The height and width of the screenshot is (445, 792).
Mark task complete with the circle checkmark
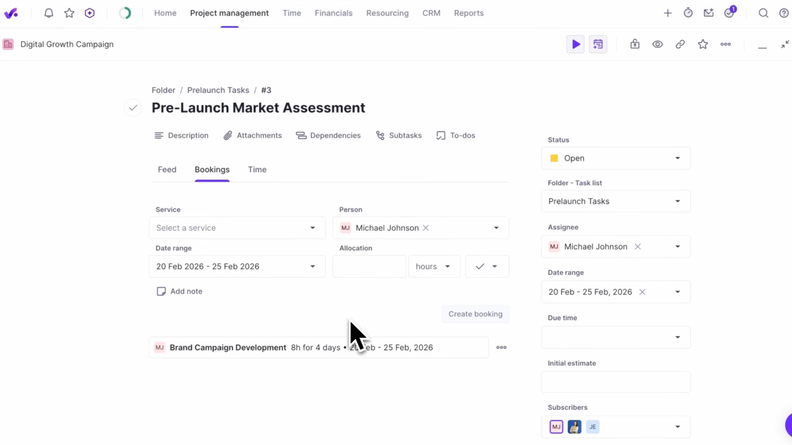click(x=133, y=108)
